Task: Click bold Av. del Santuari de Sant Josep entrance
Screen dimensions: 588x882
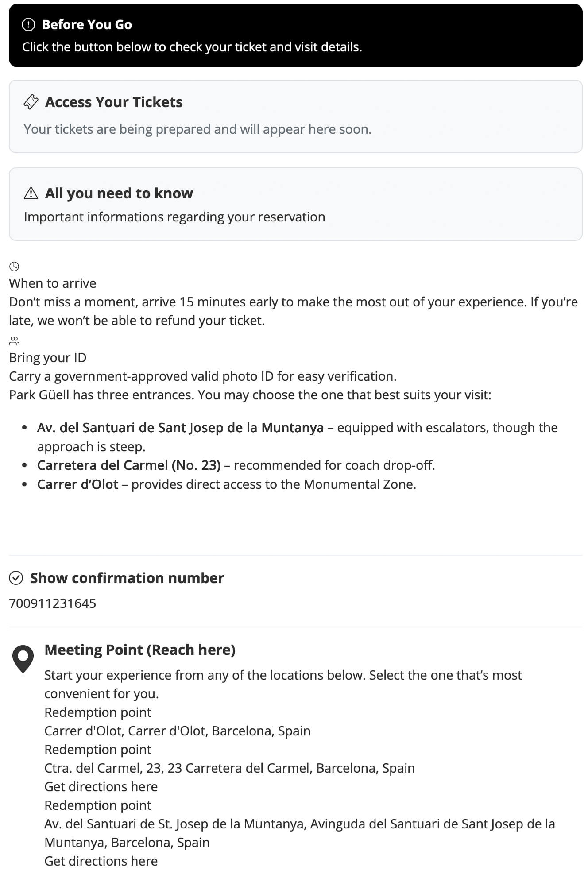Action: pos(180,427)
